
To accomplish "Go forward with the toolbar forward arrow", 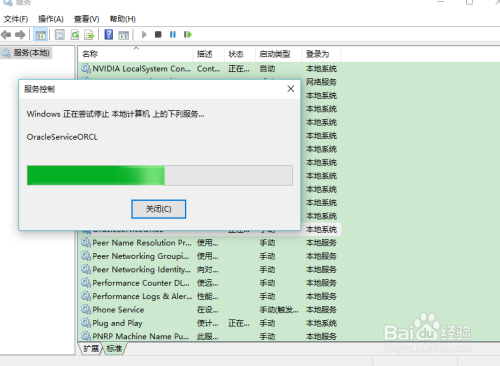I will point(20,34).
